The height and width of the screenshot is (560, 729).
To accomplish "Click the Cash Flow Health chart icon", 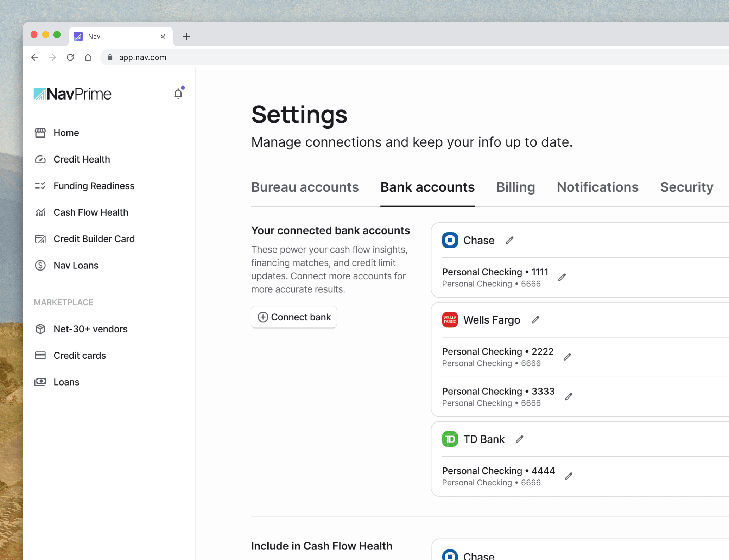I will (40, 212).
